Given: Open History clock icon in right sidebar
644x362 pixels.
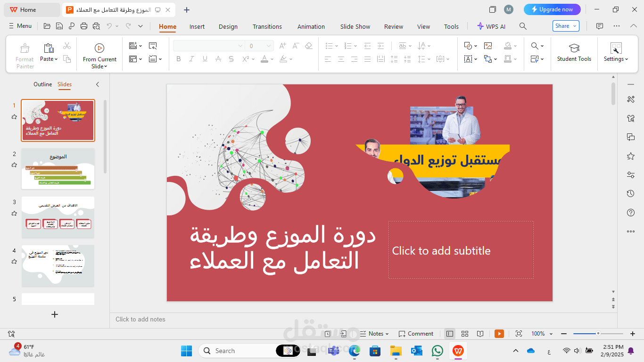Looking at the screenshot, I should pos(631,194).
